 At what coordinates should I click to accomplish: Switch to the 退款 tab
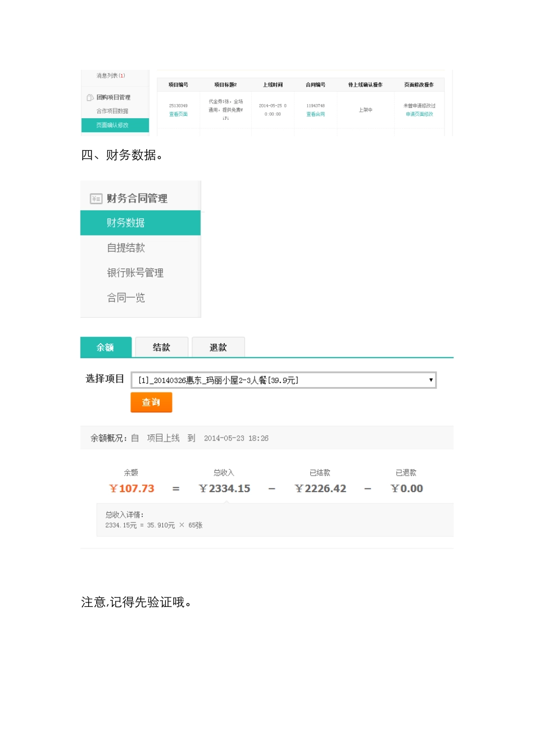[218, 347]
